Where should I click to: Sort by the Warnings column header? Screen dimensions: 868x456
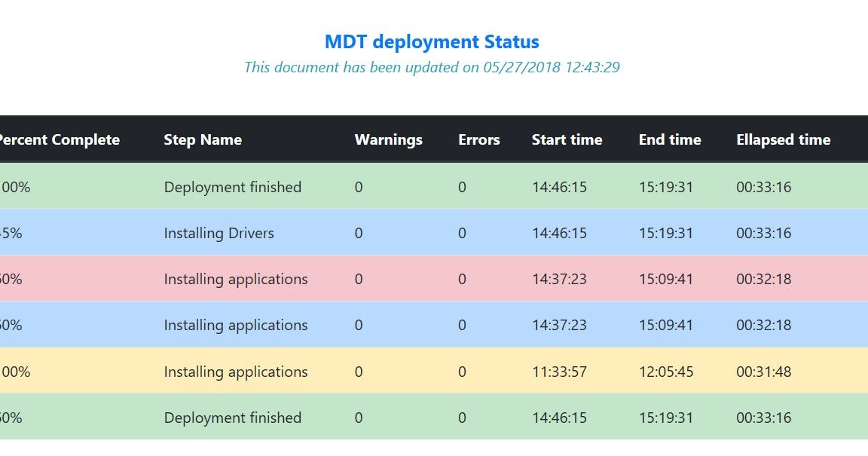coord(388,139)
